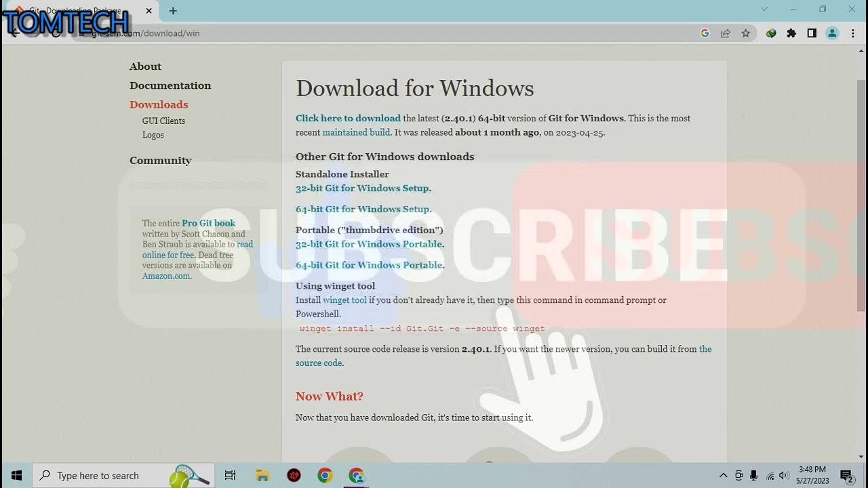Open Chrome's three-dot menu
Viewport: 868px width, 488px height.
(853, 33)
